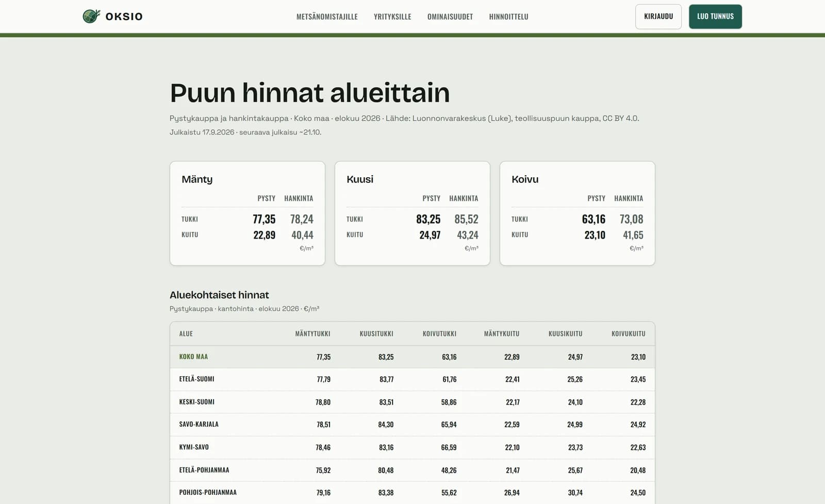825x504 pixels.
Task: Select the Keski-Suomi row label
Action: pyautogui.click(x=196, y=401)
